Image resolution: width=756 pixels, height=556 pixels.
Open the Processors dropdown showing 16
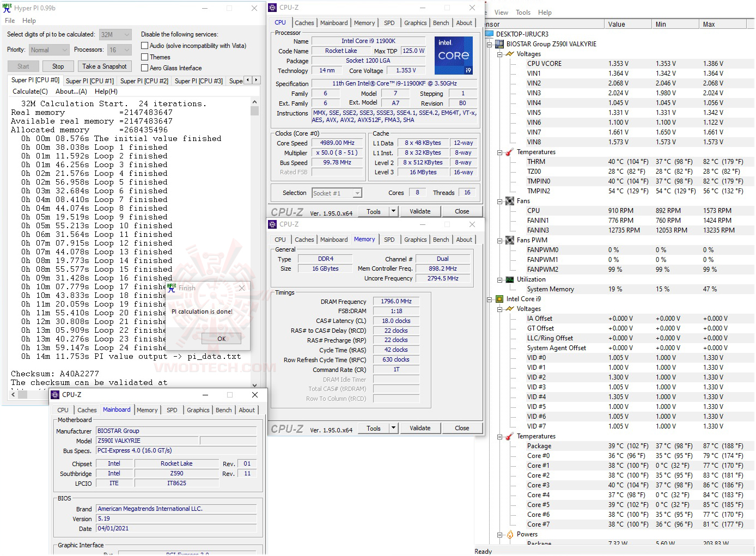click(x=119, y=50)
